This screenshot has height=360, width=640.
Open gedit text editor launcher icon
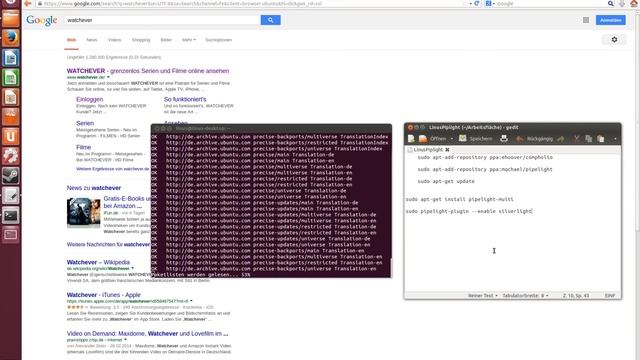point(11,195)
